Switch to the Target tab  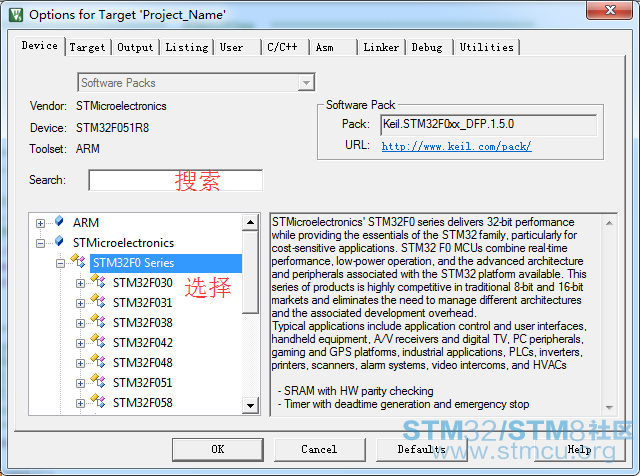(x=87, y=47)
